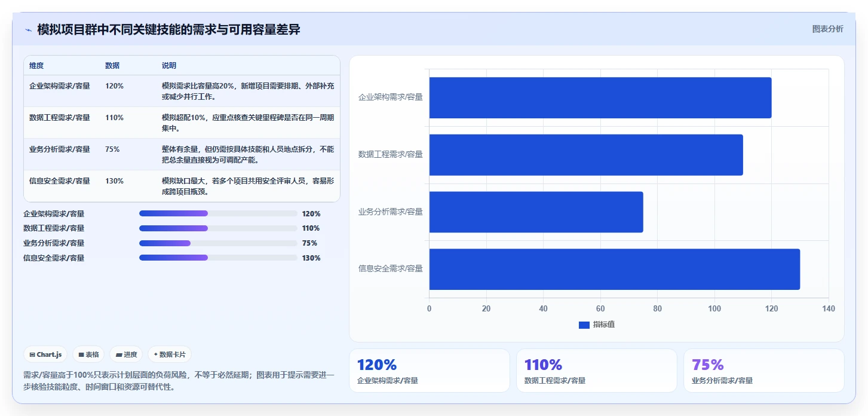Image resolution: width=868 pixels, height=416 pixels.
Task: Click the 信息安全需求/容量 progress bar
Action: click(x=218, y=258)
